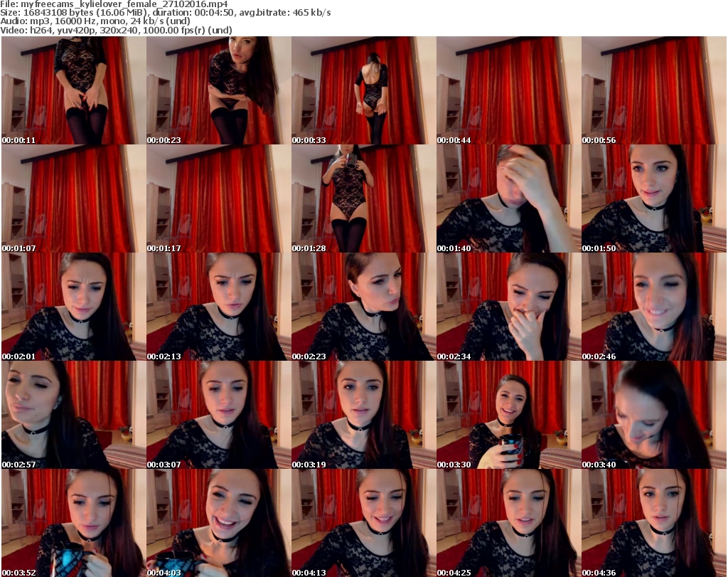Choose the thumbnail at 00:03:40
This screenshot has height=577, width=728.
(654, 415)
